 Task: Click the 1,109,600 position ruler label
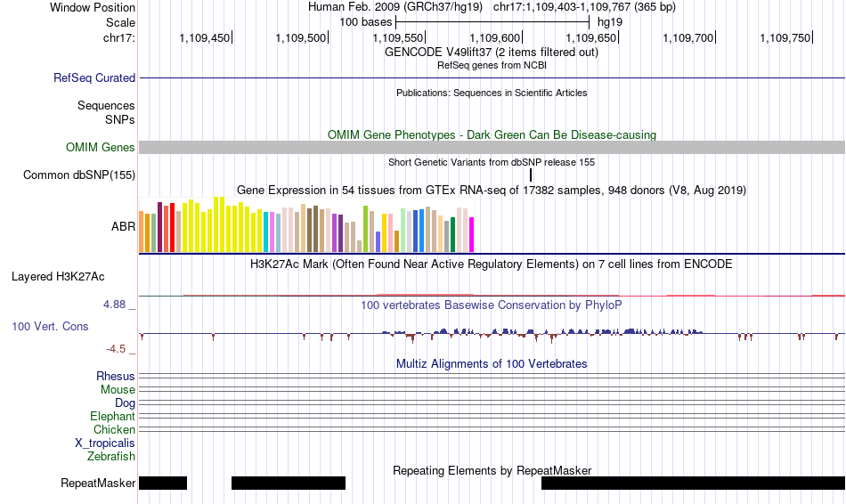pos(495,37)
